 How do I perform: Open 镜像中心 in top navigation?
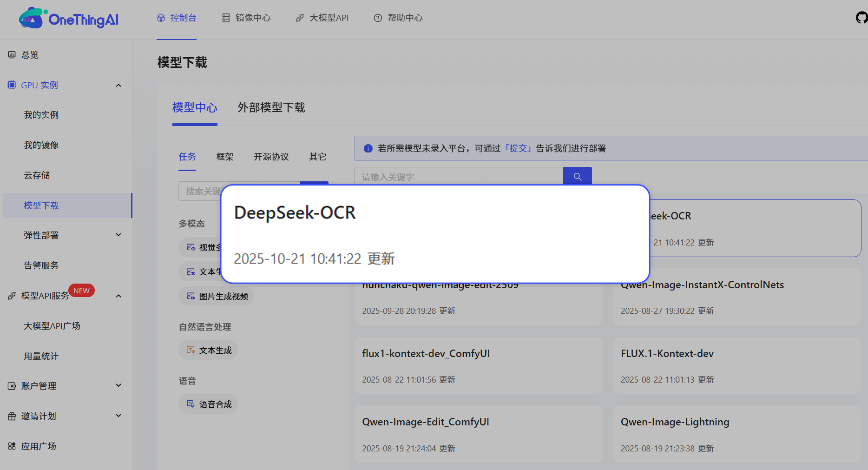coord(246,18)
